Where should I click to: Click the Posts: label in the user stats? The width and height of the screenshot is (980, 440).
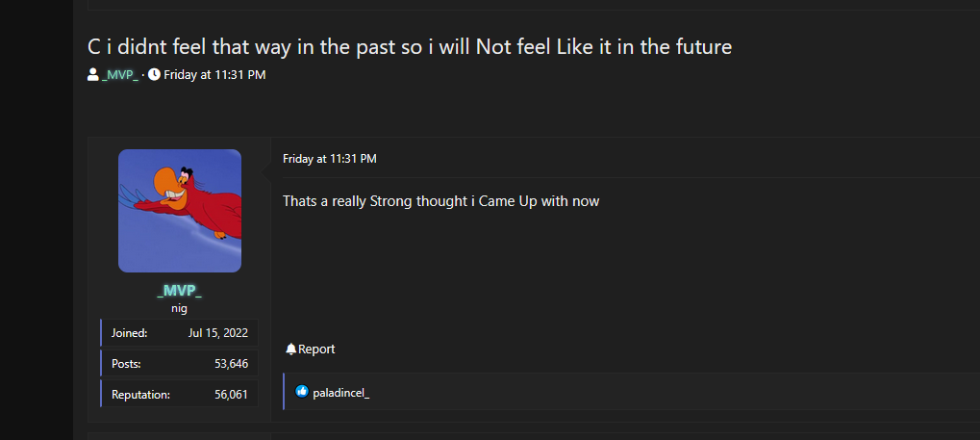click(126, 364)
